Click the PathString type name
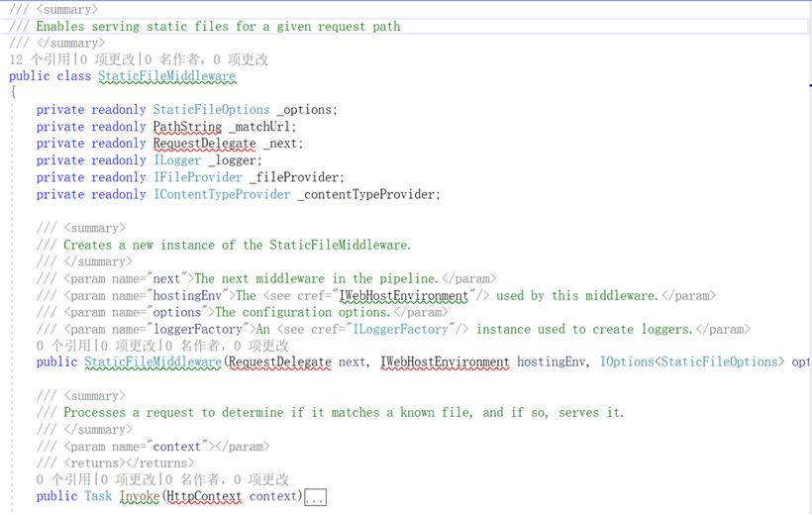812x515 pixels. (187, 127)
